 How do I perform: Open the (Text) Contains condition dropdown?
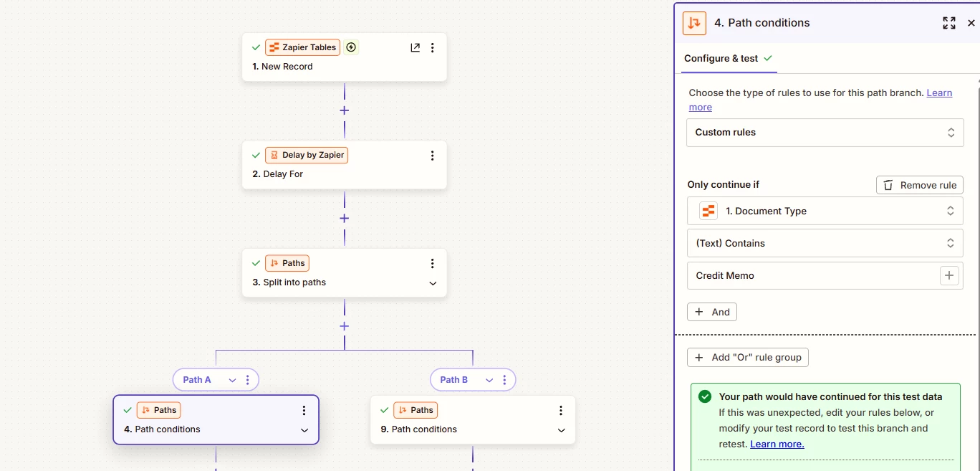tap(825, 243)
